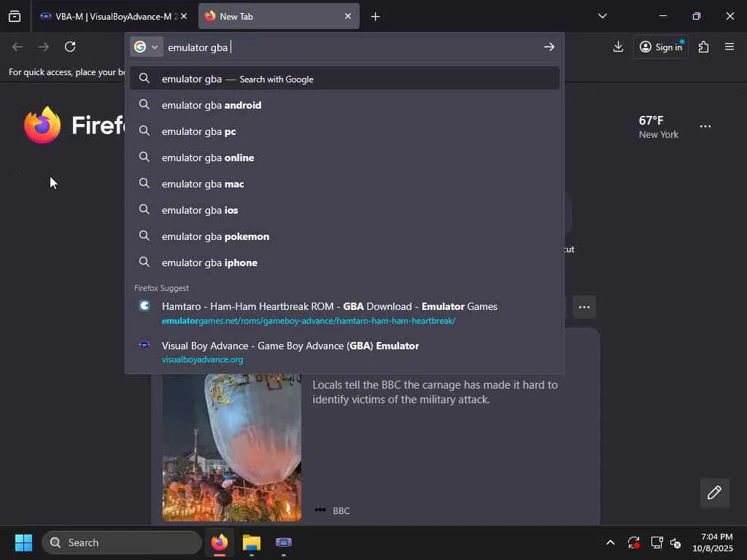The width and height of the screenshot is (747, 560).
Task: Close the VBA-M VisualBoyAdvance-M tab
Action: click(x=184, y=16)
